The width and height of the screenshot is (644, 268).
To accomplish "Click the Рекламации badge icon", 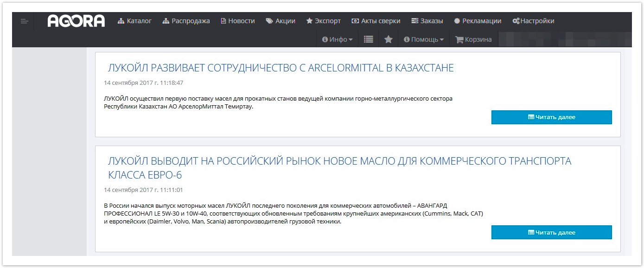I will (457, 21).
